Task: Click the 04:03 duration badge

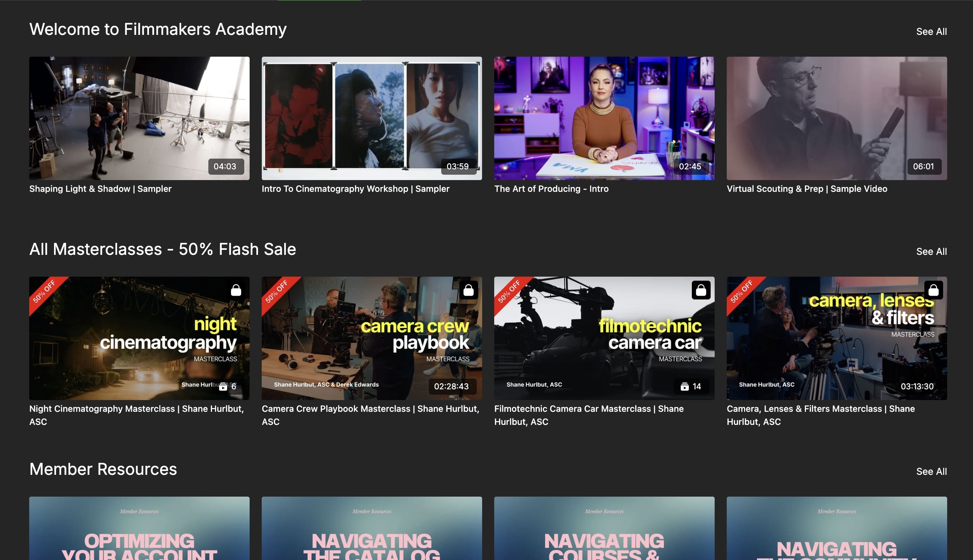Action: pyautogui.click(x=226, y=167)
